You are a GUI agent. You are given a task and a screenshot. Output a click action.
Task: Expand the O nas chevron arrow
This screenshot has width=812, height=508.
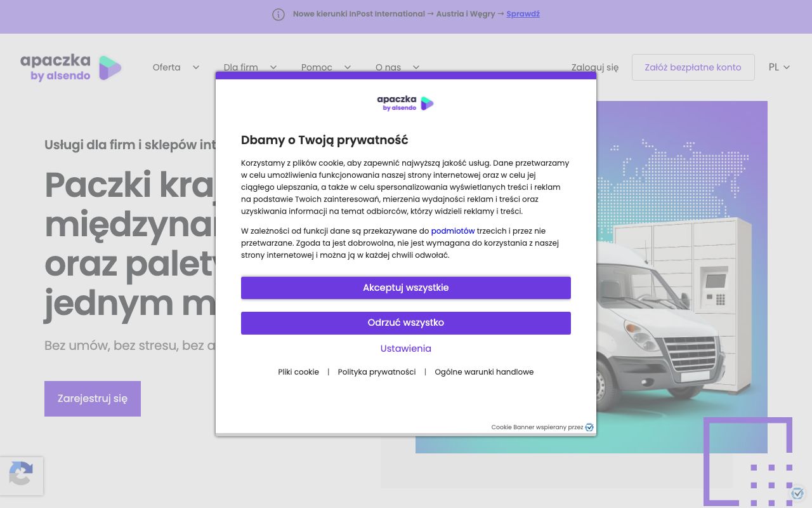pyautogui.click(x=416, y=67)
